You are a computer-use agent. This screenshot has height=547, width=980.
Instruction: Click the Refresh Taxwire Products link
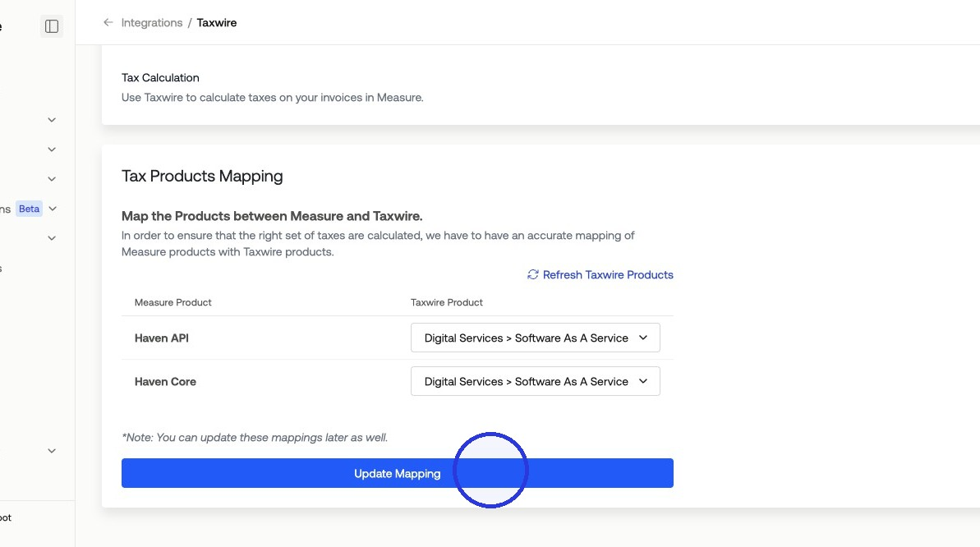pos(600,274)
